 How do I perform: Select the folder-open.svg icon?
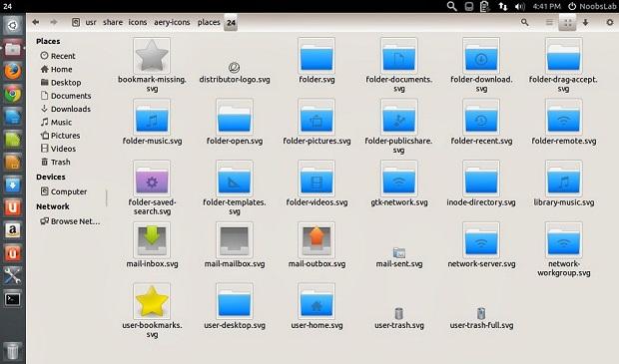coord(235,117)
